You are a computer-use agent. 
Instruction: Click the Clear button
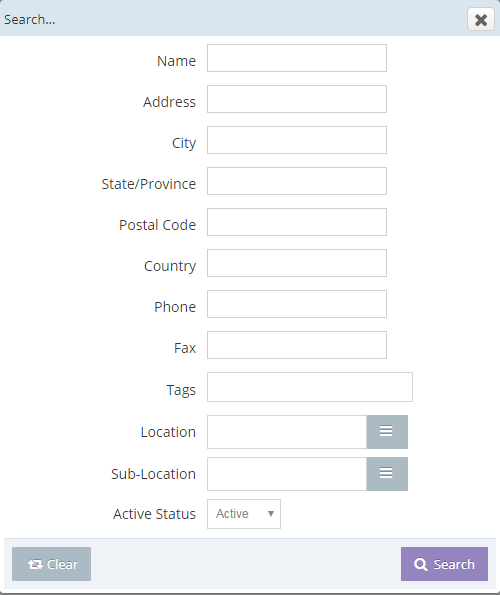(x=51, y=564)
